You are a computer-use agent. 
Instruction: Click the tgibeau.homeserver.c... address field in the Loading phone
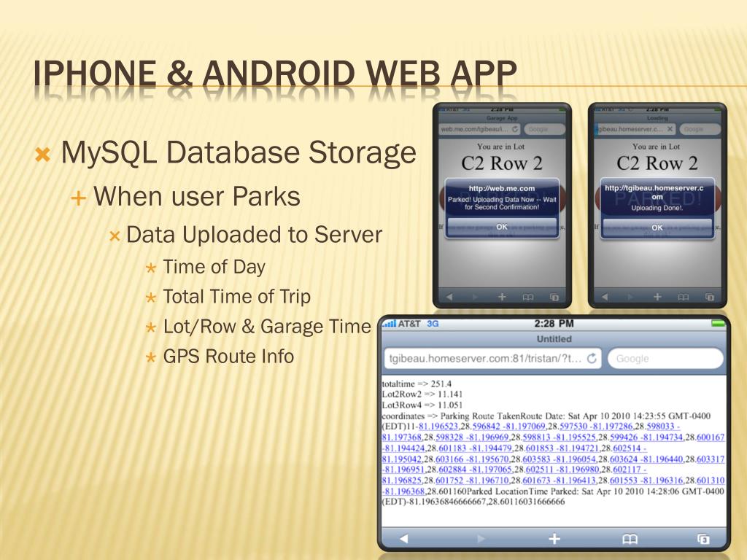635,129
